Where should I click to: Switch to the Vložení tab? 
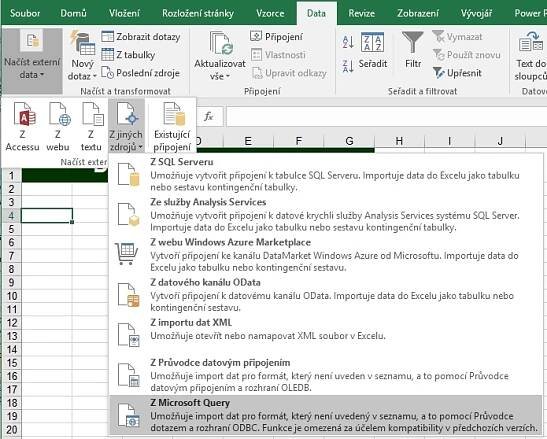tap(124, 13)
